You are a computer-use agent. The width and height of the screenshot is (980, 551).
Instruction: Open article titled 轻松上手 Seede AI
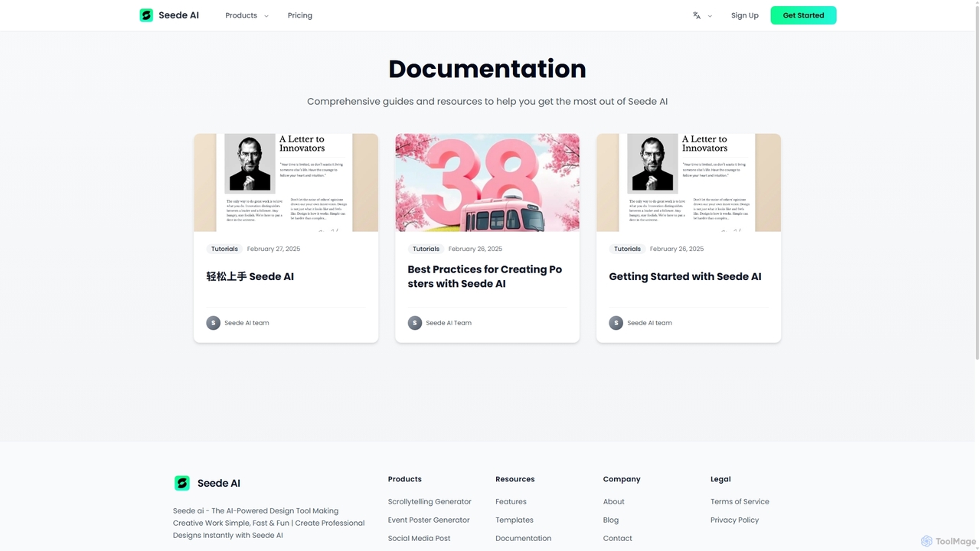(x=250, y=277)
